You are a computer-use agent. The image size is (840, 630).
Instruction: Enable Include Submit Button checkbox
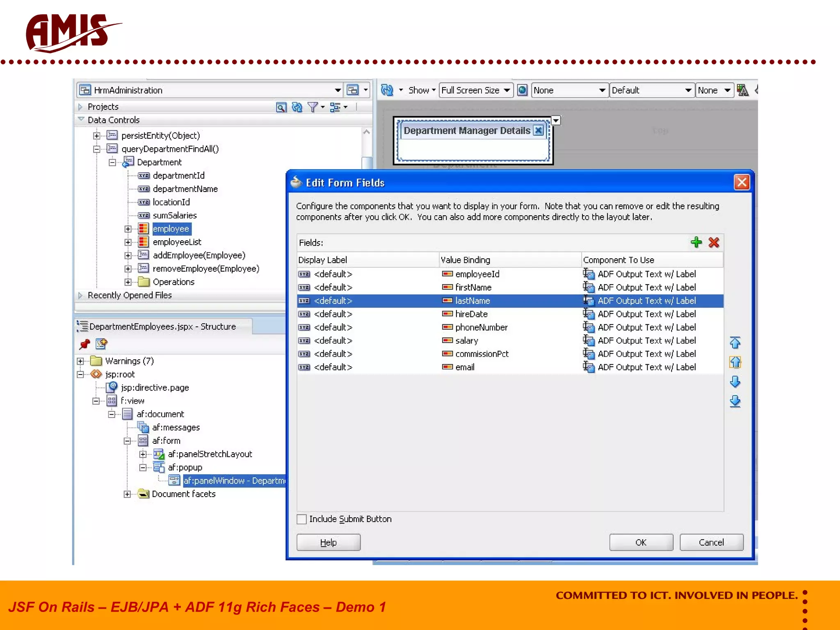[301, 519]
